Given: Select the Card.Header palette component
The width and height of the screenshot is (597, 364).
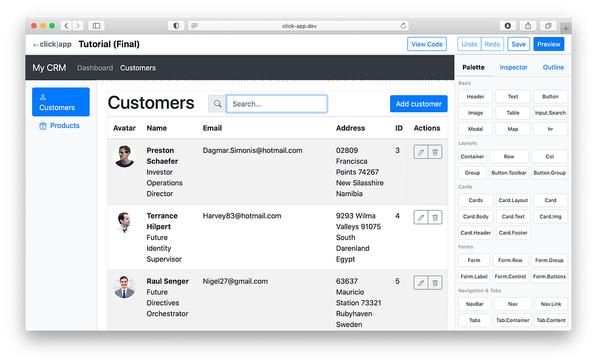Looking at the screenshot, I should 476,232.
